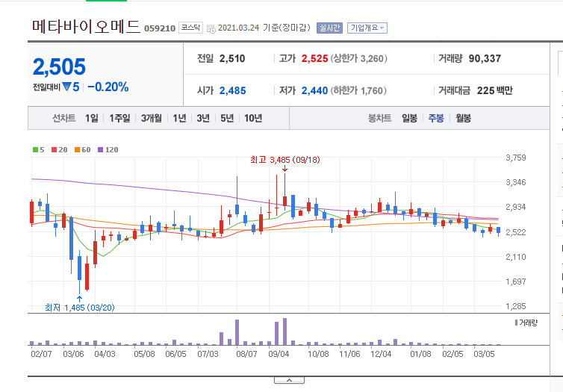Click the 시가 2,485 value
563x392 pixels.
(x=232, y=90)
